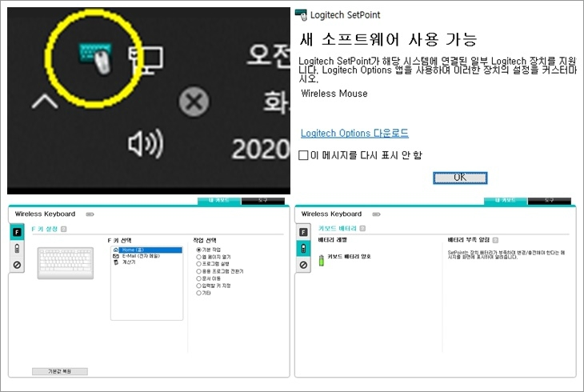
Task: Select the 웹 페이지 열기 radio button
Action: 198,257
